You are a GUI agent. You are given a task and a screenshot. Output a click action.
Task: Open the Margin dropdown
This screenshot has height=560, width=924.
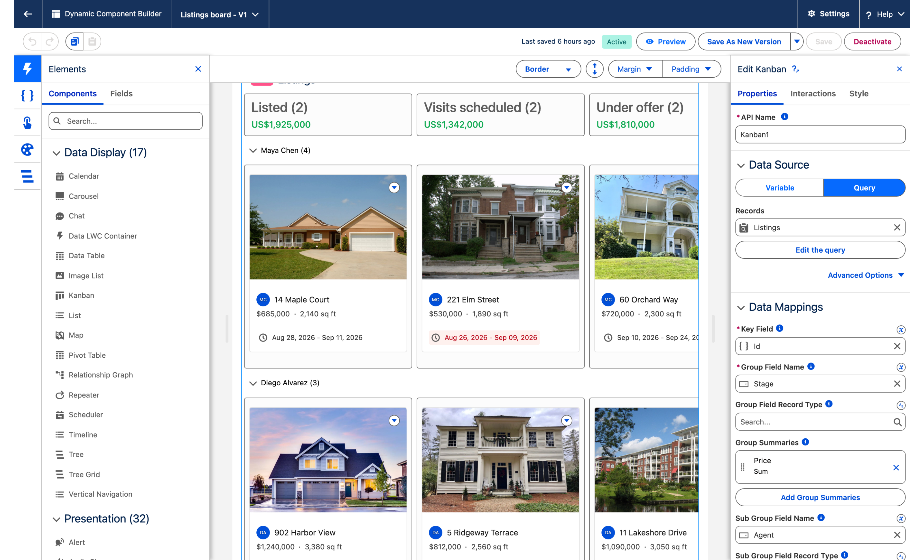coord(635,69)
